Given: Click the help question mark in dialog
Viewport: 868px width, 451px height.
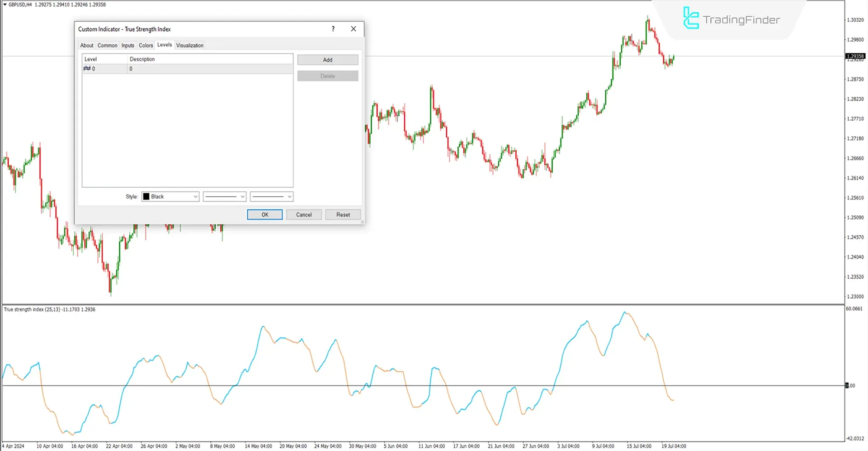Looking at the screenshot, I should tap(333, 29).
